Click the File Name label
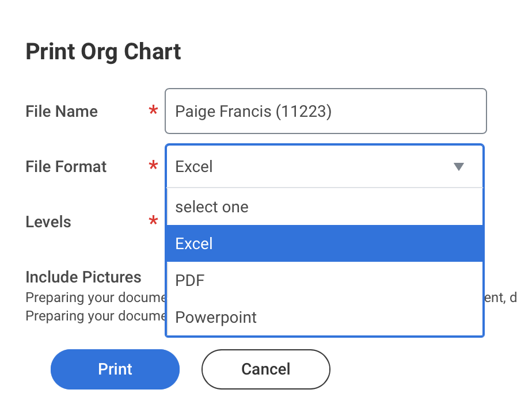 coord(61,111)
